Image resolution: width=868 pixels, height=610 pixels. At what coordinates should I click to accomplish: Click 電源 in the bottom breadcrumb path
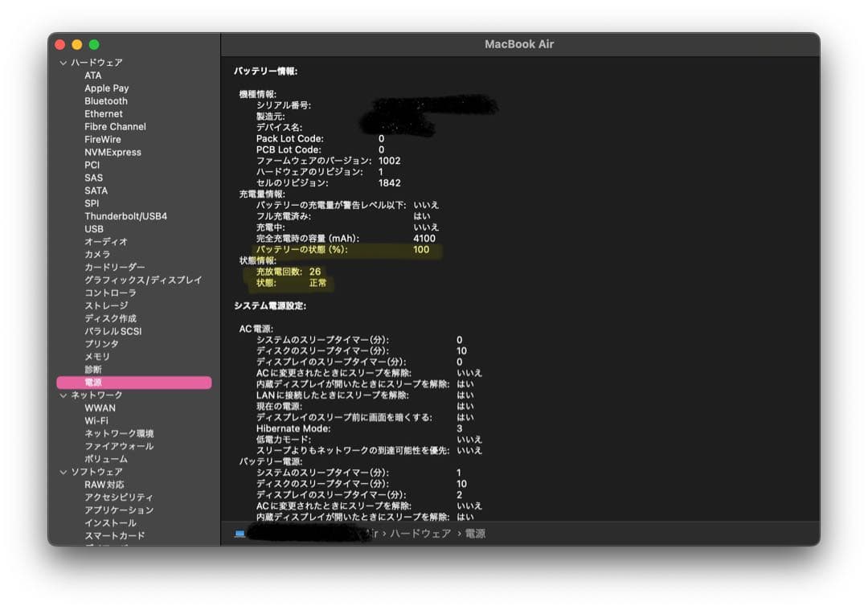click(477, 533)
